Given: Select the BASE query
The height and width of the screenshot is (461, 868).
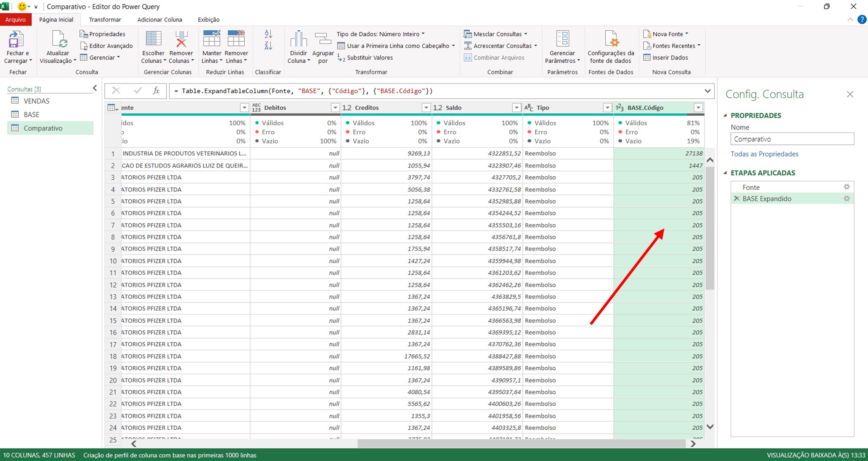Looking at the screenshot, I should pos(50,114).
